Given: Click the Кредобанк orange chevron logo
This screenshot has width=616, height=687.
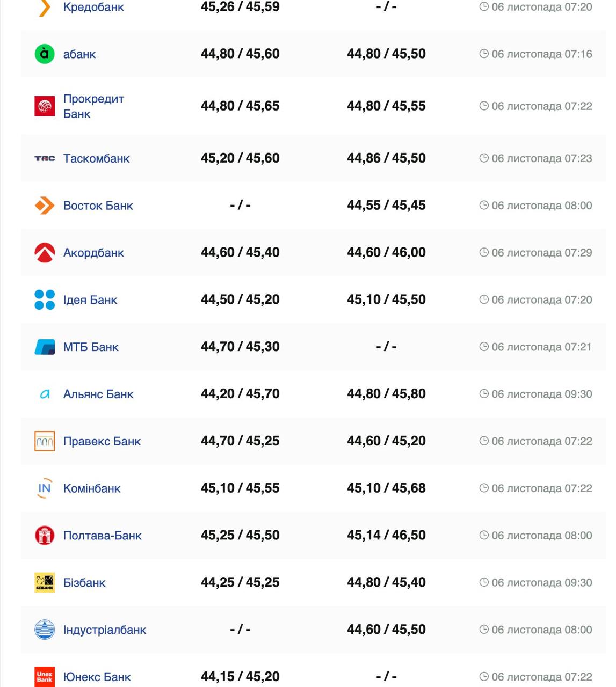Looking at the screenshot, I should (45, 8).
